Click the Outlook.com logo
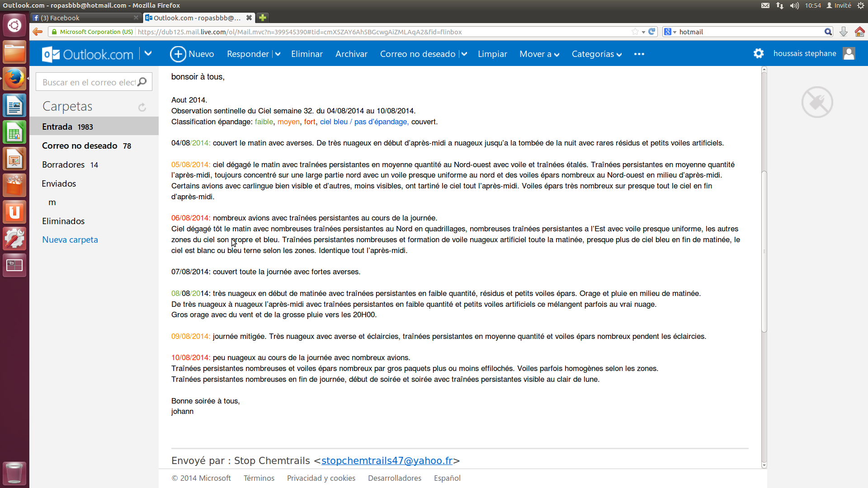This screenshot has height=488, width=868. [88, 54]
